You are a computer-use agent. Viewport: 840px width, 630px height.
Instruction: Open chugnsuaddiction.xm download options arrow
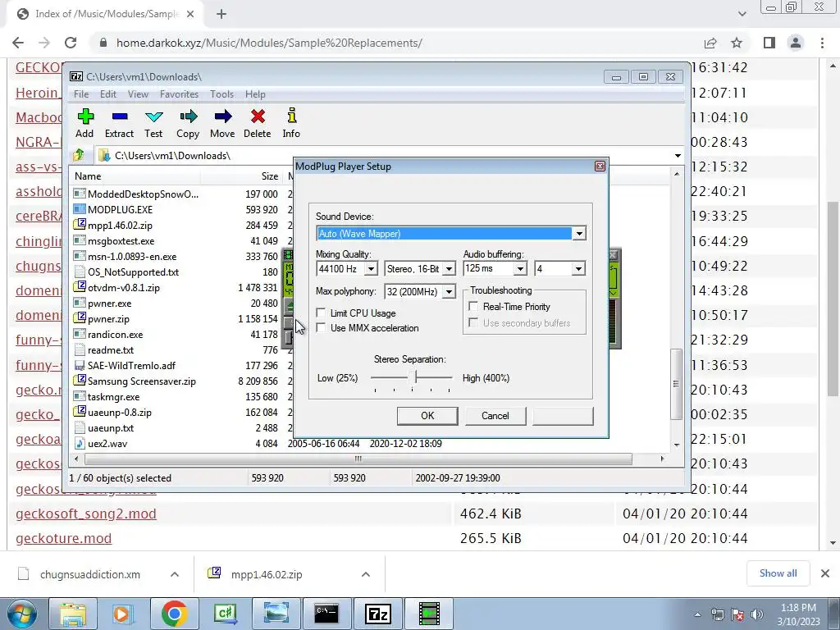click(175, 574)
